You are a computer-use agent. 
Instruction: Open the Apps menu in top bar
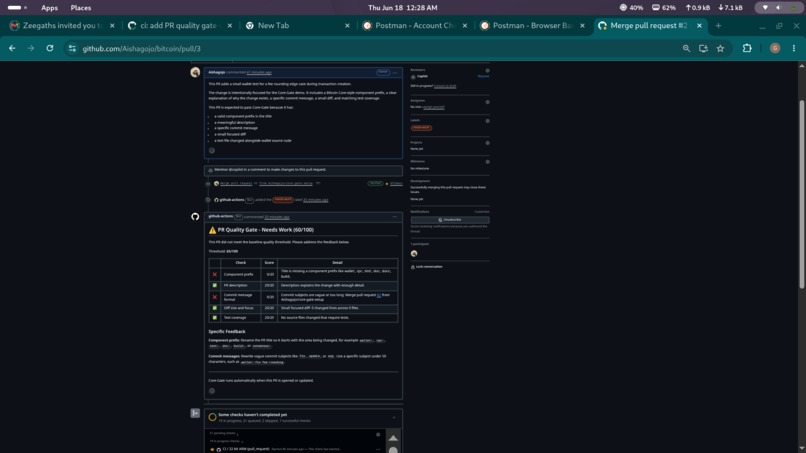coord(49,8)
